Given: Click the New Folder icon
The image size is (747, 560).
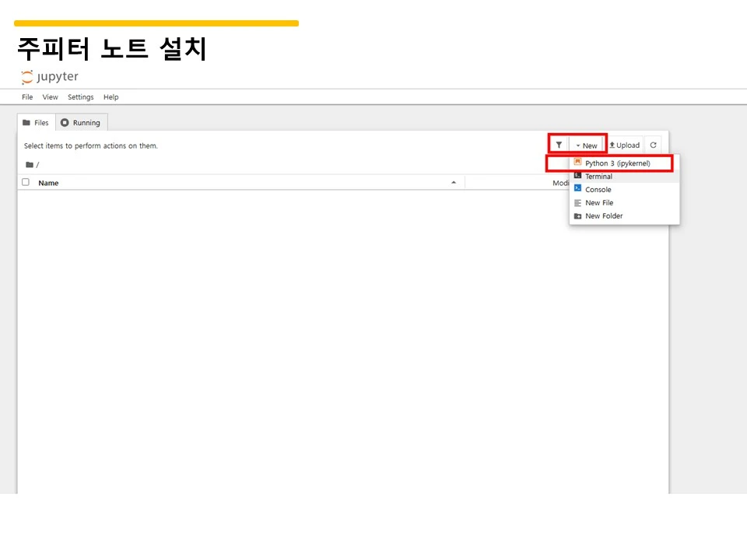Looking at the screenshot, I should tap(577, 216).
